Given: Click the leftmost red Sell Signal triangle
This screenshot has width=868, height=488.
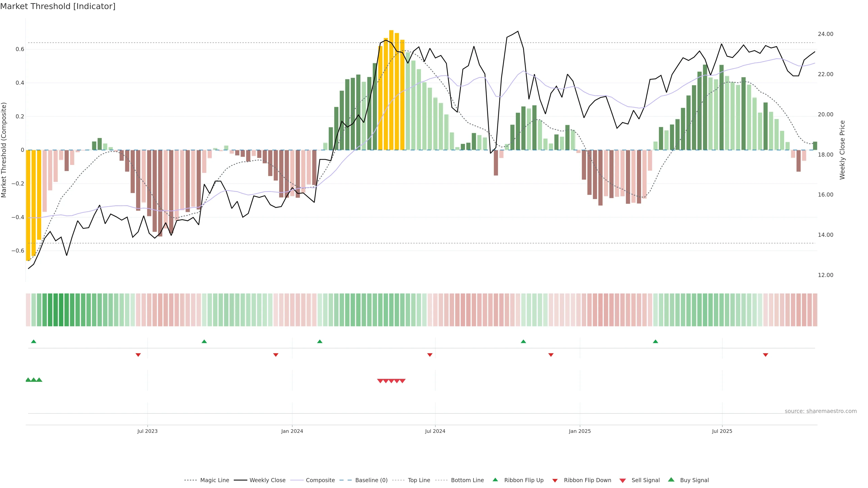Looking at the screenshot, I should 380,381.
